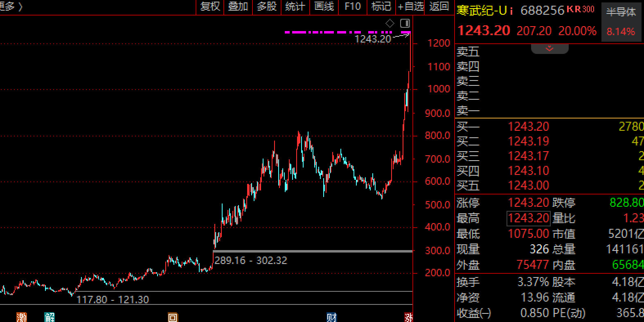Click the 跌停 value 828.80

coord(626,203)
